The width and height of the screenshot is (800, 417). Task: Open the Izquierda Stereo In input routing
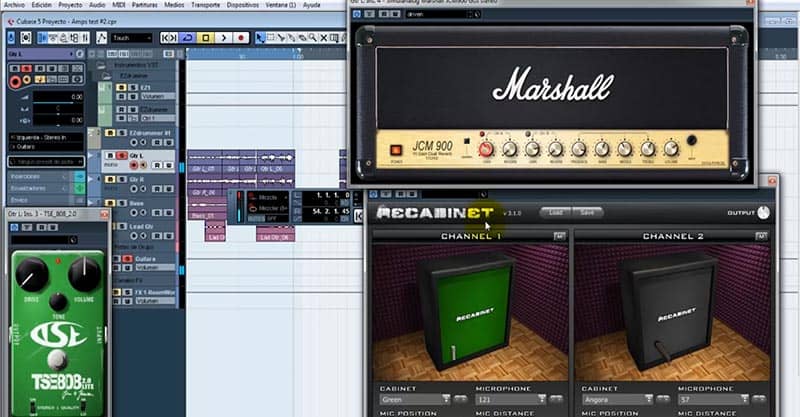pos(45,137)
